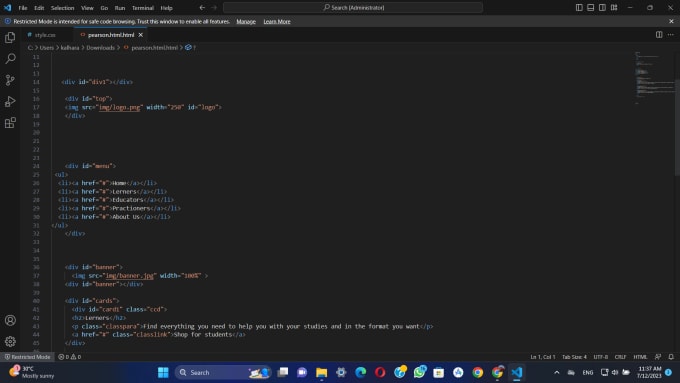Open the Accounts menu icon
Image resolution: width=680 pixels, height=383 pixels.
click(10, 321)
